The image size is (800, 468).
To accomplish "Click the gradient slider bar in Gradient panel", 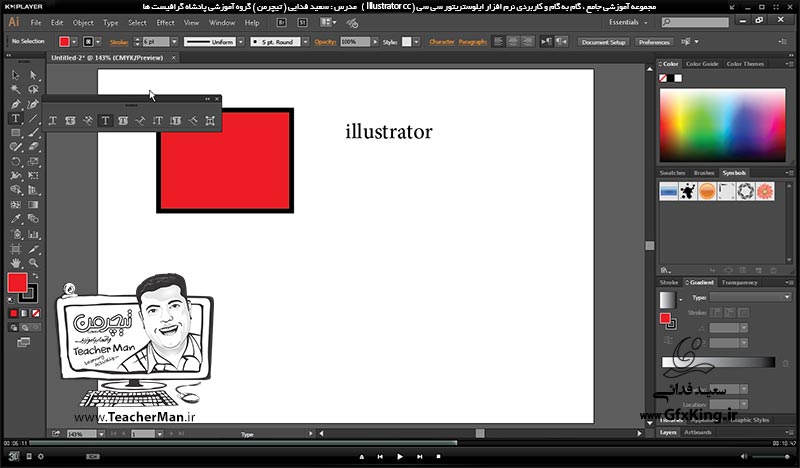I will [x=718, y=362].
